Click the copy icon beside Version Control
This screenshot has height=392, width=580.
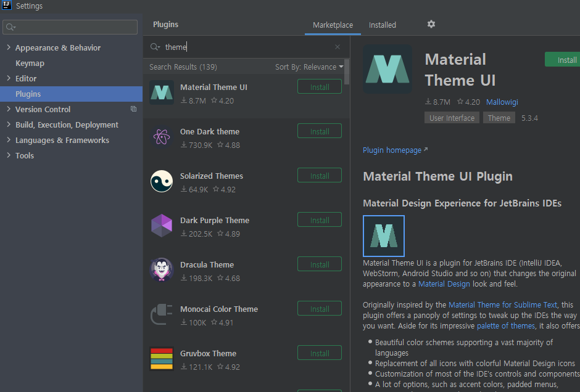[x=133, y=109]
